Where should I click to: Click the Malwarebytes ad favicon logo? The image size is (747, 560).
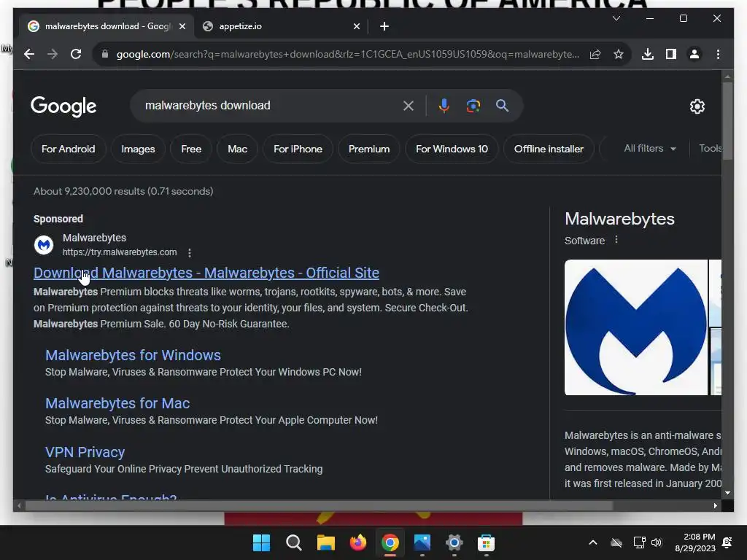44,245
